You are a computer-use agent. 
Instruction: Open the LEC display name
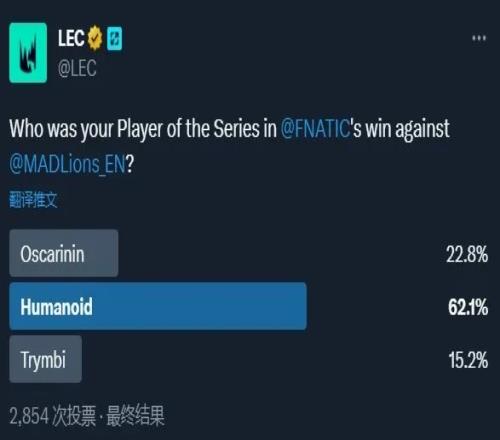(x=71, y=38)
